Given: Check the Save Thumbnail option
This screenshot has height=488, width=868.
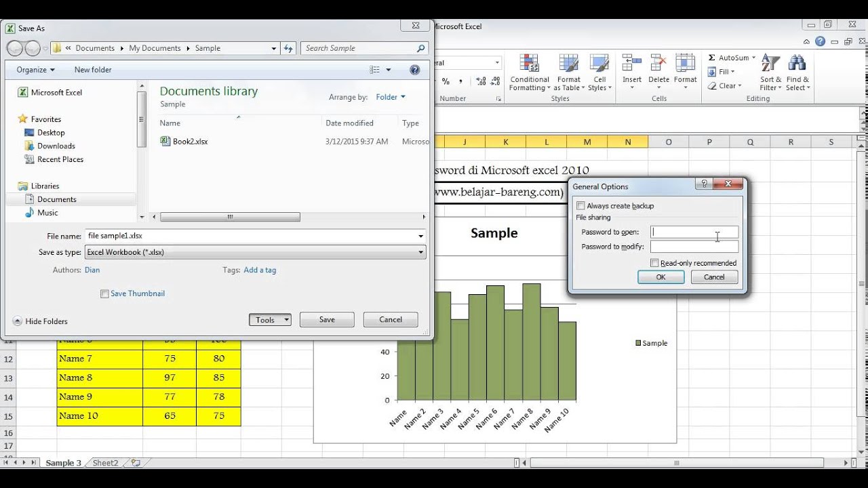Looking at the screenshot, I should click(104, 294).
